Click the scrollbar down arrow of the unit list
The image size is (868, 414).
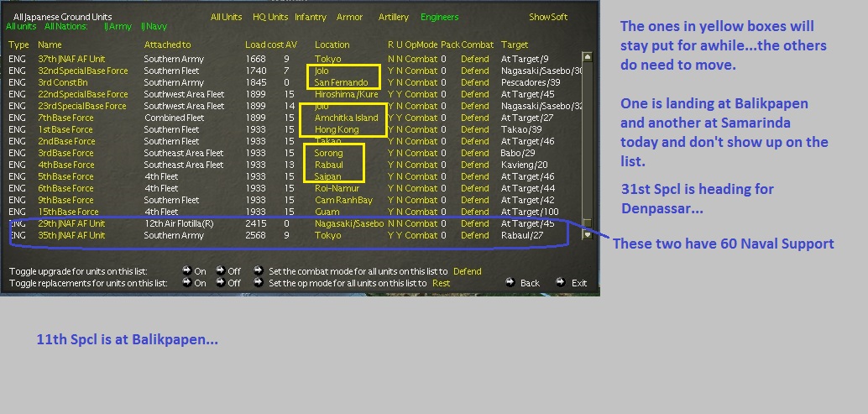[588, 234]
